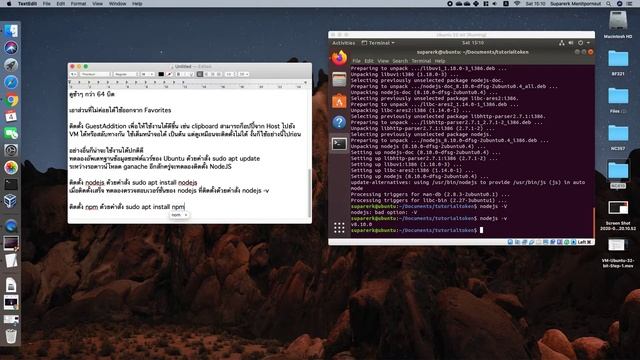Open the text color swatch in TextEdit

click(x=161, y=74)
